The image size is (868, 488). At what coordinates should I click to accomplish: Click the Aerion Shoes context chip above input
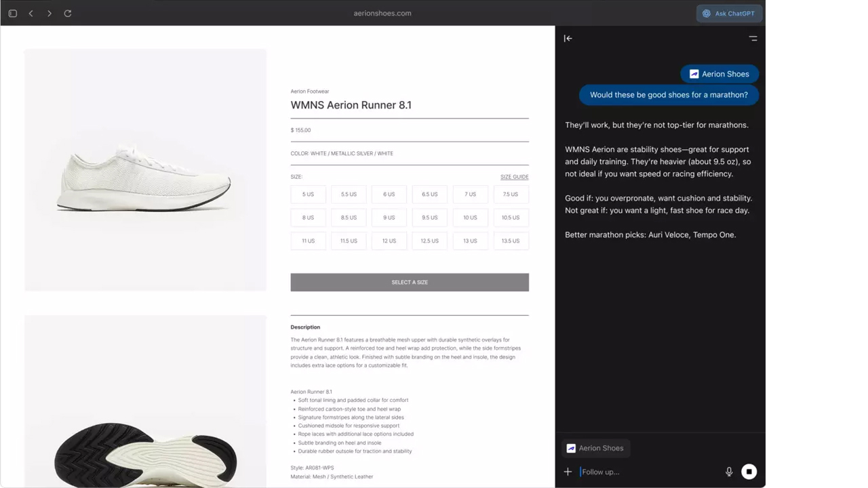pyautogui.click(x=595, y=448)
